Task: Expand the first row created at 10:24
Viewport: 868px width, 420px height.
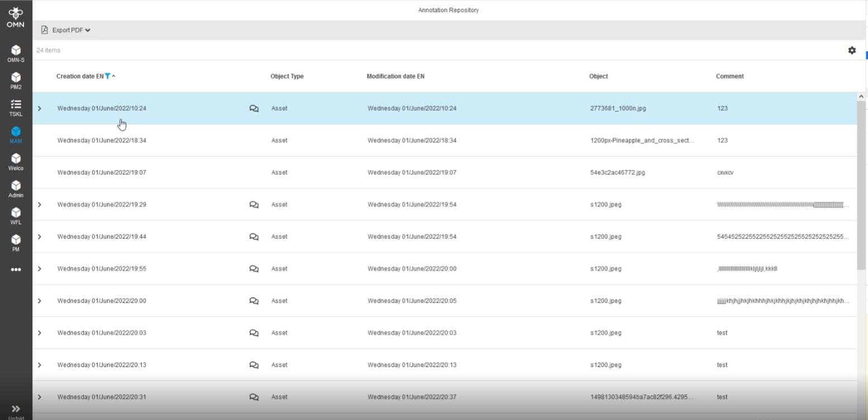Action: point(39,108)
